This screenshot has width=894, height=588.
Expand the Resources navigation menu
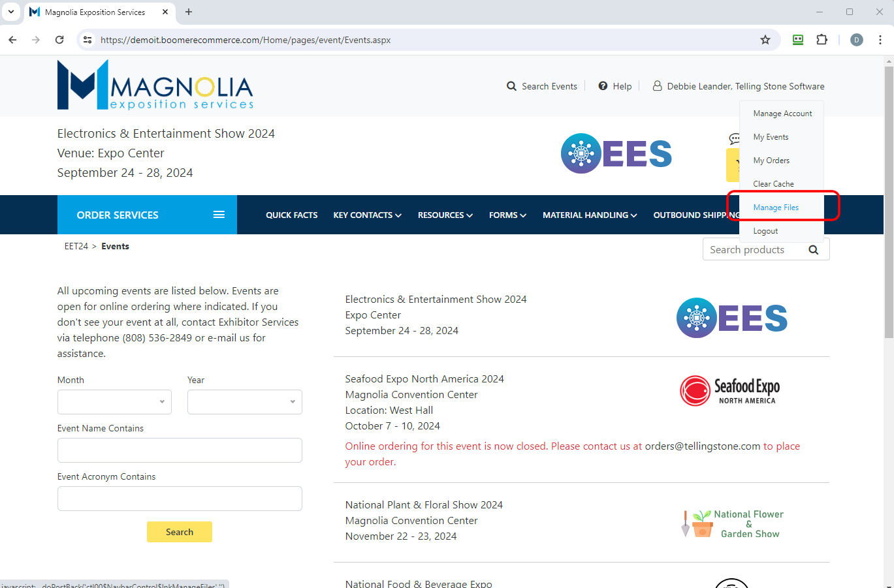tap(445, 215)
